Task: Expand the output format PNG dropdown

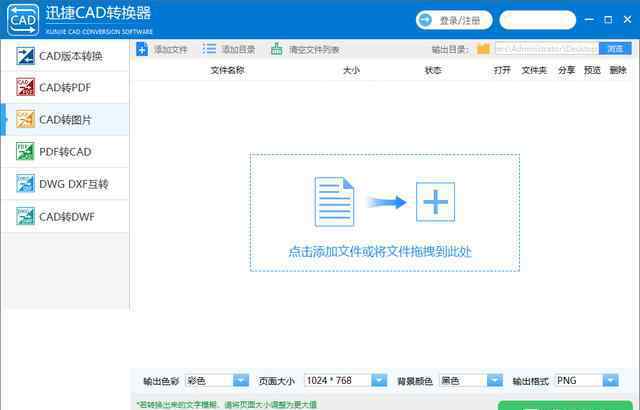Action: (610, 380)
